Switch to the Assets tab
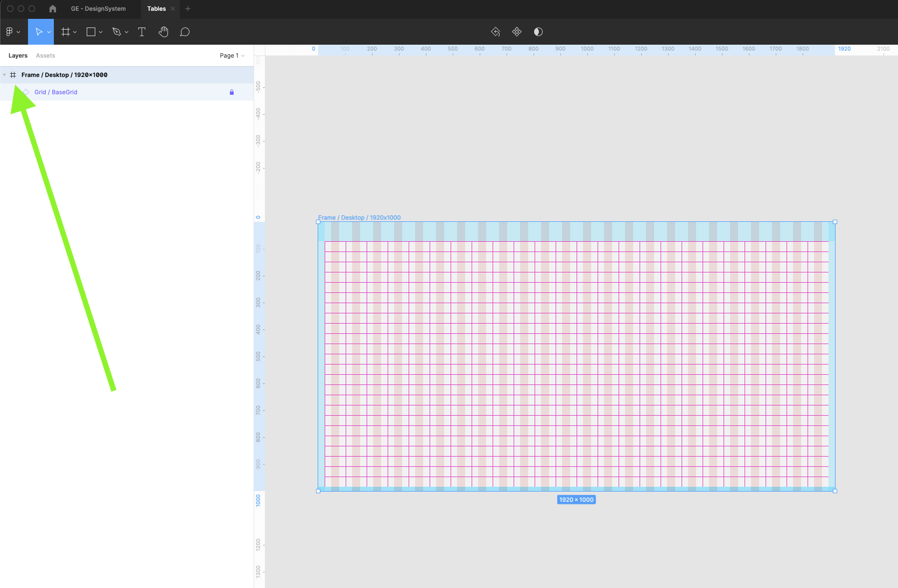898x588 pixels. coord(45,55)
